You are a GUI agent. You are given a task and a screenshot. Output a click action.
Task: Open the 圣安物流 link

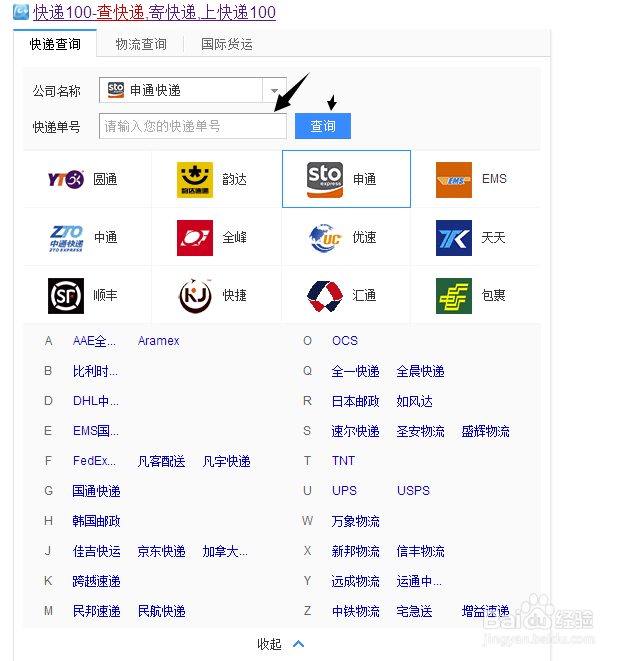[x=420, y=431]
